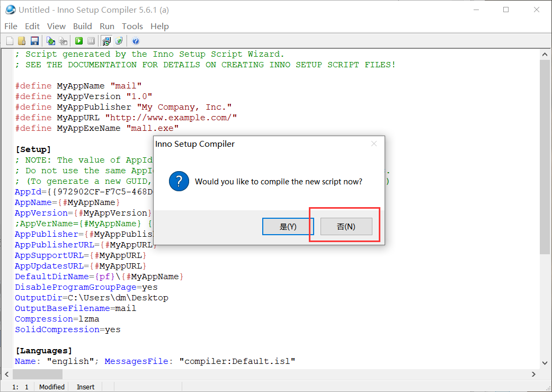Click the MyAppVersion "1.0" define line
The width and height of the screenshot is (552, 392).
click(84, 96)
